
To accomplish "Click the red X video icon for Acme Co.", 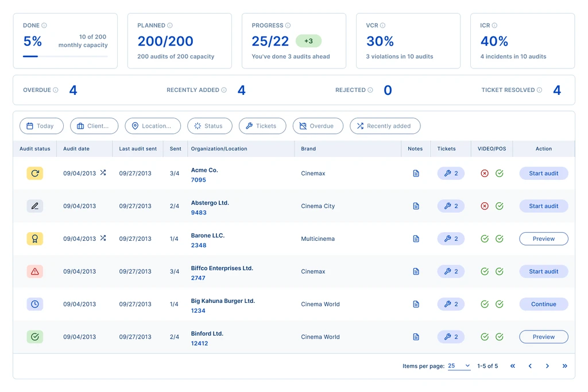I will [485, 173].
